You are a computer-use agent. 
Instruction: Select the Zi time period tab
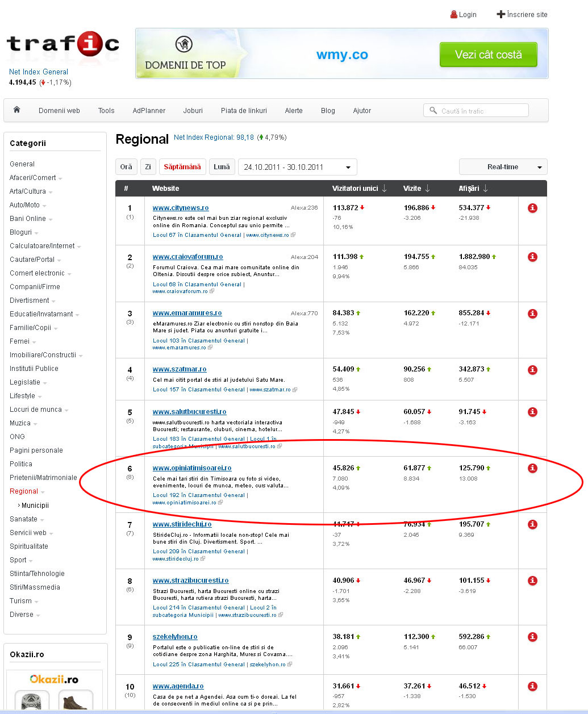[148, 167]
